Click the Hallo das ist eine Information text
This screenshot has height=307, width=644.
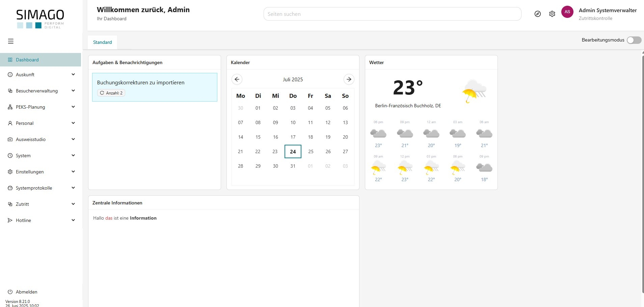(125, 218)
